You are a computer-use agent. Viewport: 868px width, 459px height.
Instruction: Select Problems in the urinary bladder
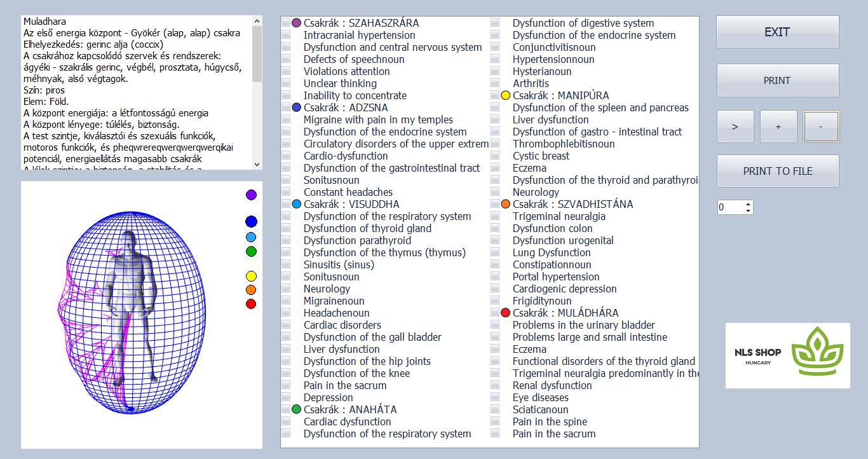(584, 325)
